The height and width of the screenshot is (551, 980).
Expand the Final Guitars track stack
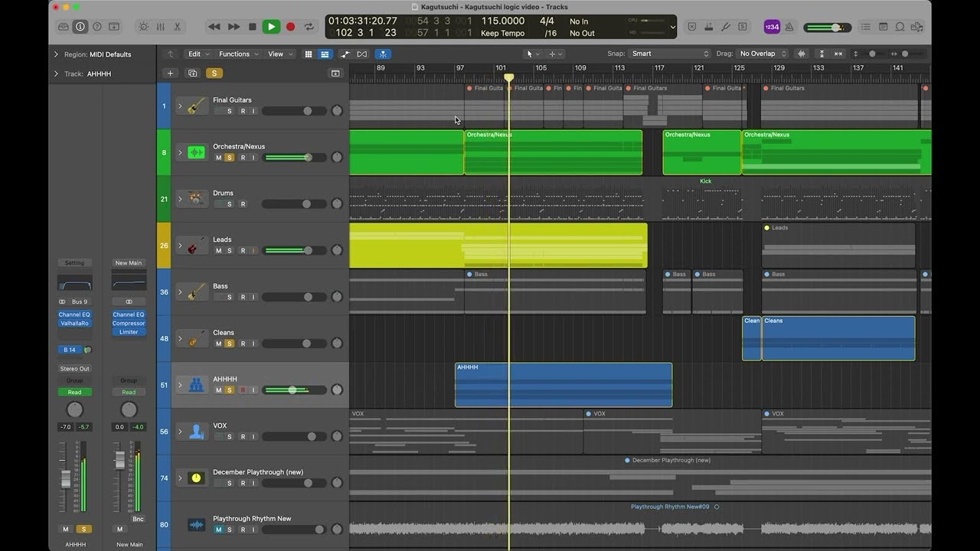pyautogui.click(x=180, y=106)
